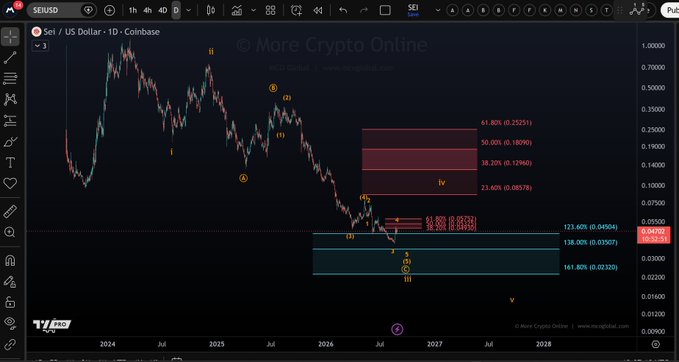Select the D daily timeframe
The width and height of the screenshot is (679, 362).
click(x=176, y=10)
